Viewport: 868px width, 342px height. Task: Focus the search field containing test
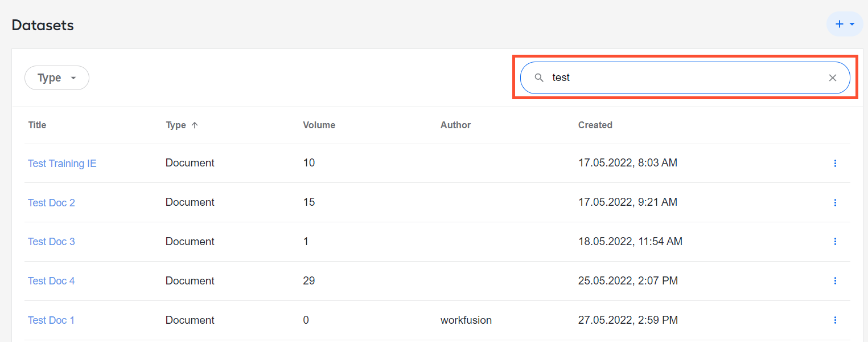click(685, 78)
